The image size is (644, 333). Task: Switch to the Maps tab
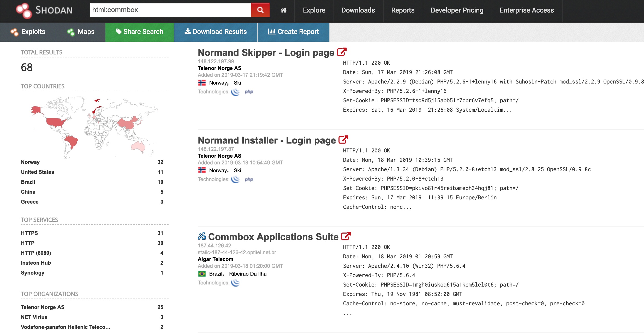point(81,32)
